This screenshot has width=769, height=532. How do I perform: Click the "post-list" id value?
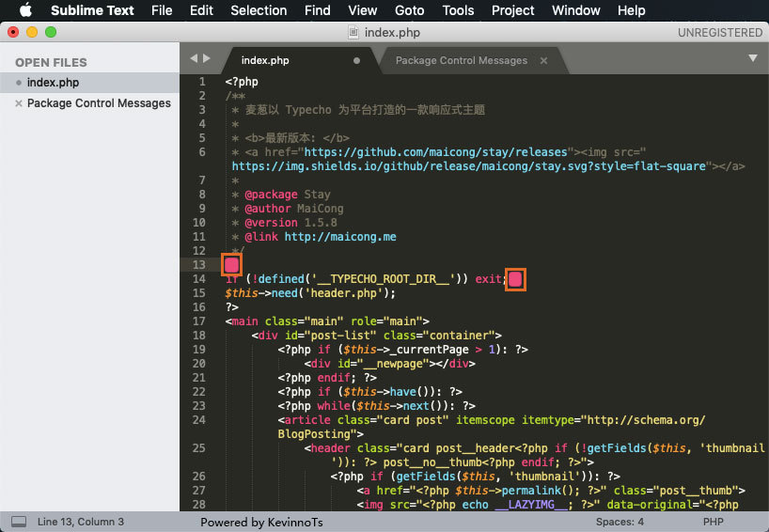pyautogui.click(x=340, y=336)
